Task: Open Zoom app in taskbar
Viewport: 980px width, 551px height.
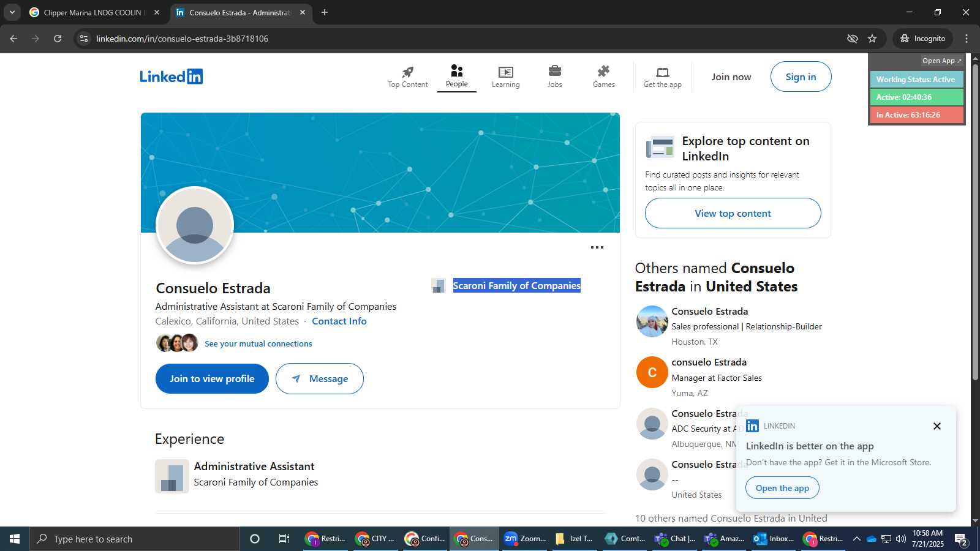Action: coord(524,539)
